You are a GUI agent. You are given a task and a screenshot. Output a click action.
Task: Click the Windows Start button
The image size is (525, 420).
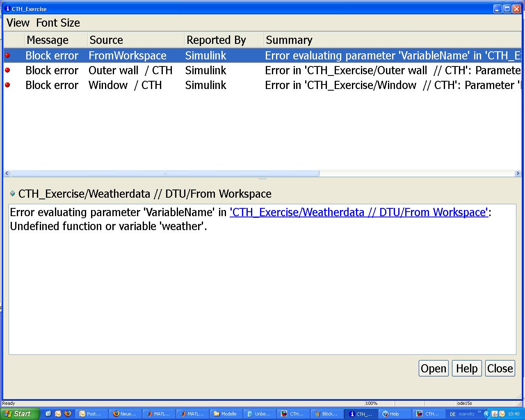pos(20,414)
